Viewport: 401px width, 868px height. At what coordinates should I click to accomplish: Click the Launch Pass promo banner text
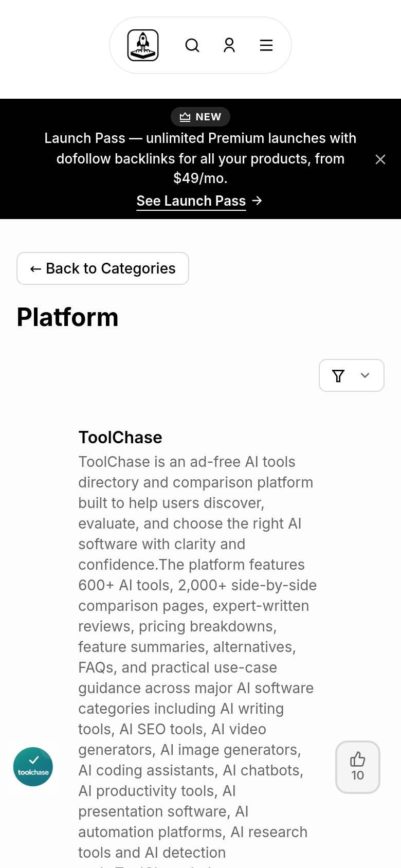(x=200, y=158)
